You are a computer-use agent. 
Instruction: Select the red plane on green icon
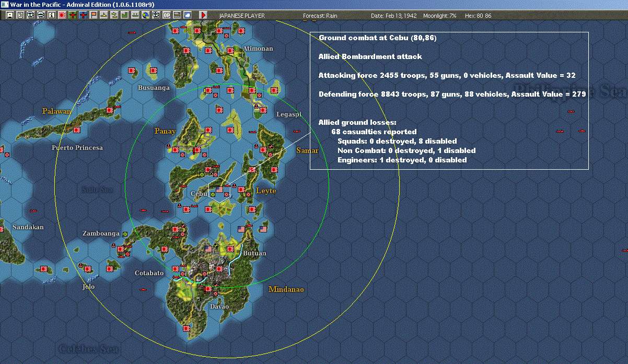(x=73, y=15)
